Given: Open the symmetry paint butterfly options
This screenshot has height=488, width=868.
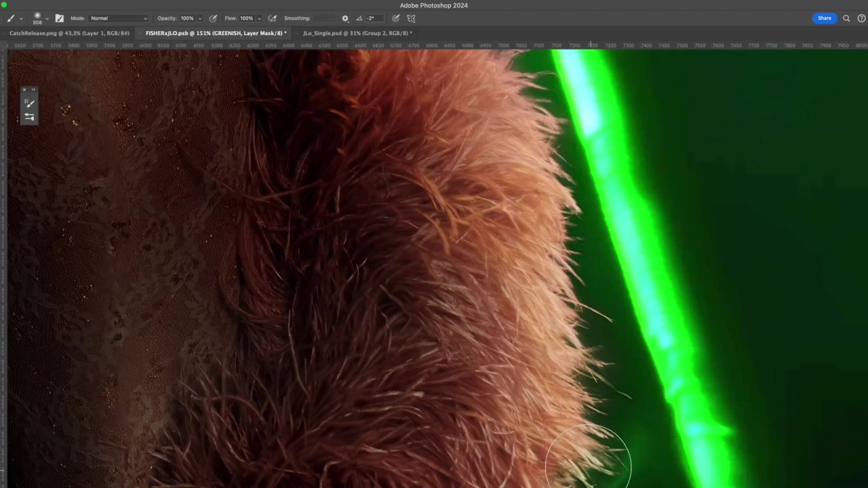Looking at the screenshot, I should (411, 18).
